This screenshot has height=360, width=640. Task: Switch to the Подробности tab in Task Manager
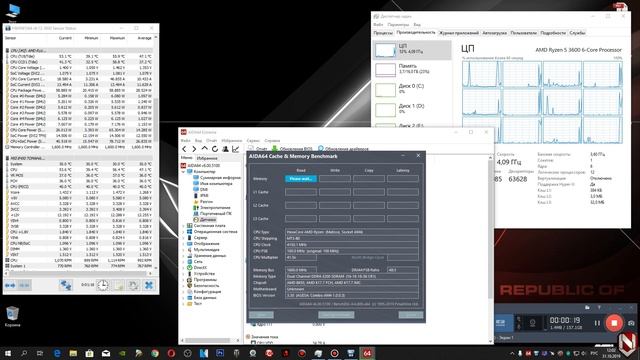(553, 33)
